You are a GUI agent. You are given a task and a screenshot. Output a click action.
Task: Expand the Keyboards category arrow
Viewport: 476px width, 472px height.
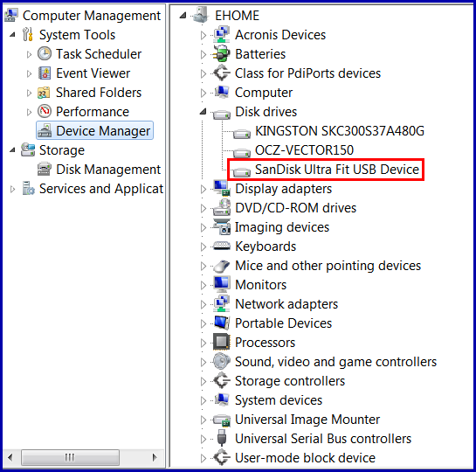(x=204, y=247)
